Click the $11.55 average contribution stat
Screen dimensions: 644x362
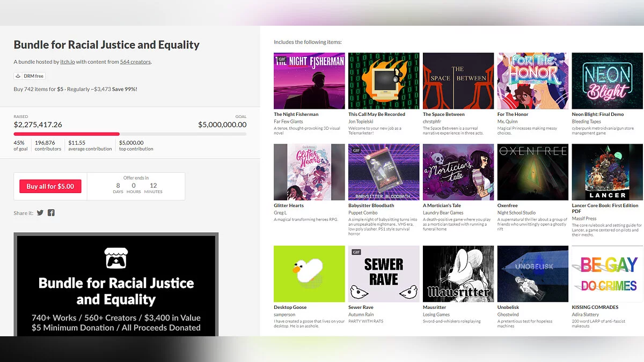tap(90, 146)
